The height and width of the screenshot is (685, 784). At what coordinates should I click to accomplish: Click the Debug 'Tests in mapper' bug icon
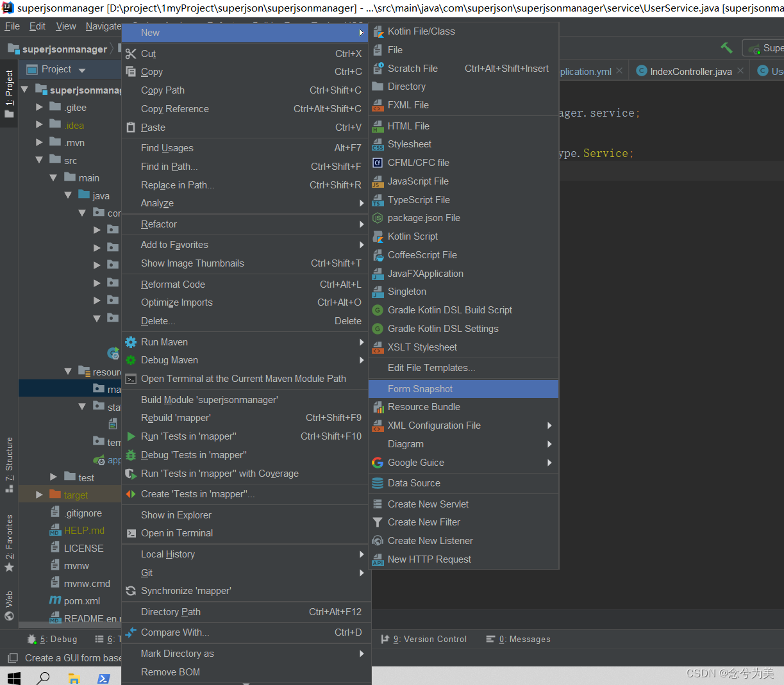(131, 455)
